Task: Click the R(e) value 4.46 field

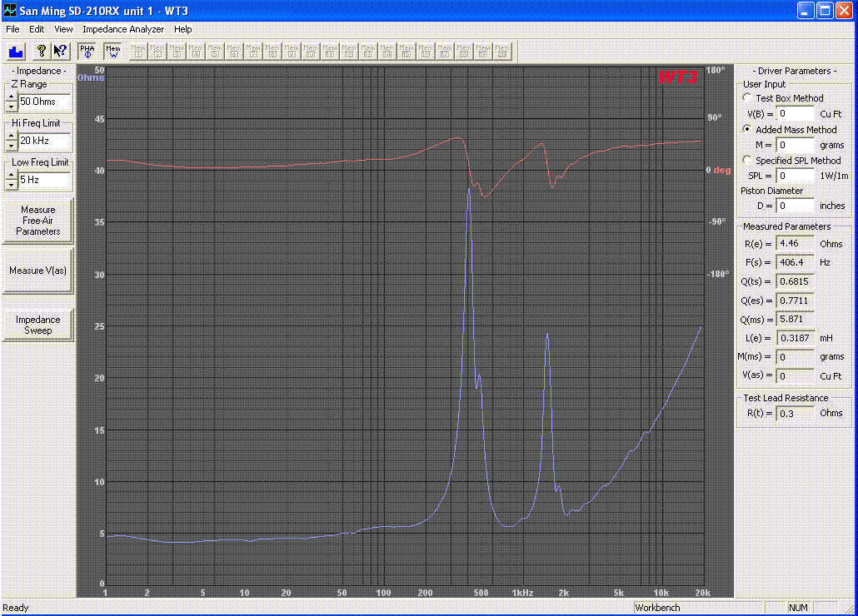Action: [x=795, y=243]
